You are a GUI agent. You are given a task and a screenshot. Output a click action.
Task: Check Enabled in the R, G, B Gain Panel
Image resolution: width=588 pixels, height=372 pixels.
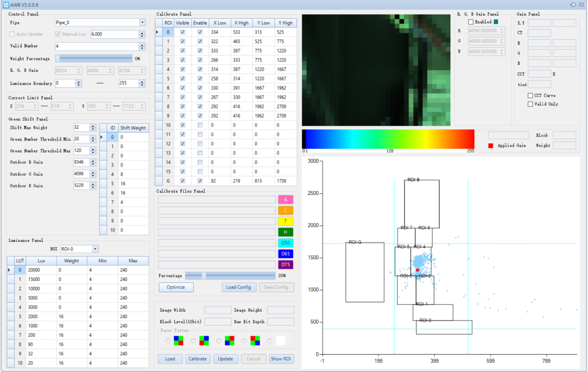(471, 22)
